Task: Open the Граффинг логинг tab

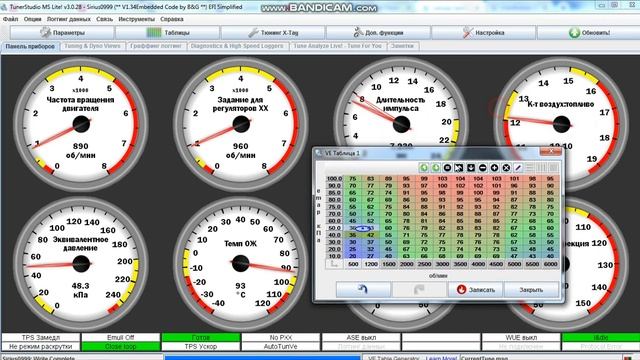Action: 156,46
